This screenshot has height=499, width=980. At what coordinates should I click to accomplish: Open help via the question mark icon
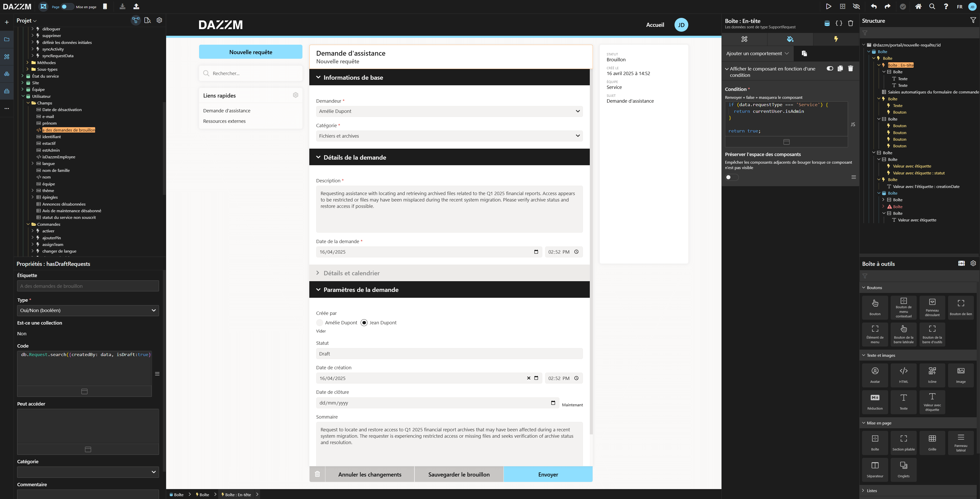946,6
